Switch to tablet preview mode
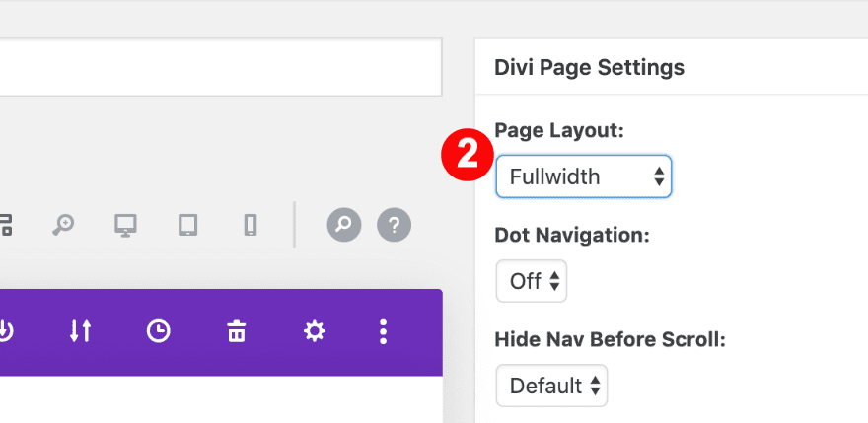 pos(187,226)
